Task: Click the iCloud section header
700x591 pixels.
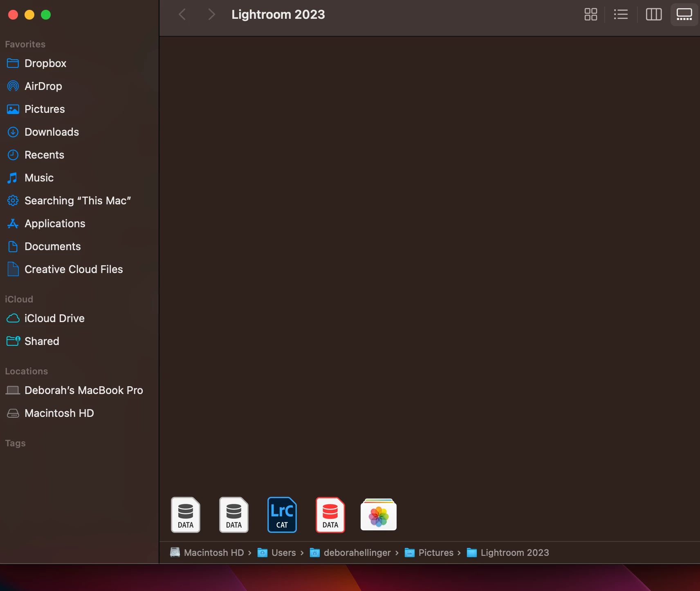Action: [x=19, y=299]
